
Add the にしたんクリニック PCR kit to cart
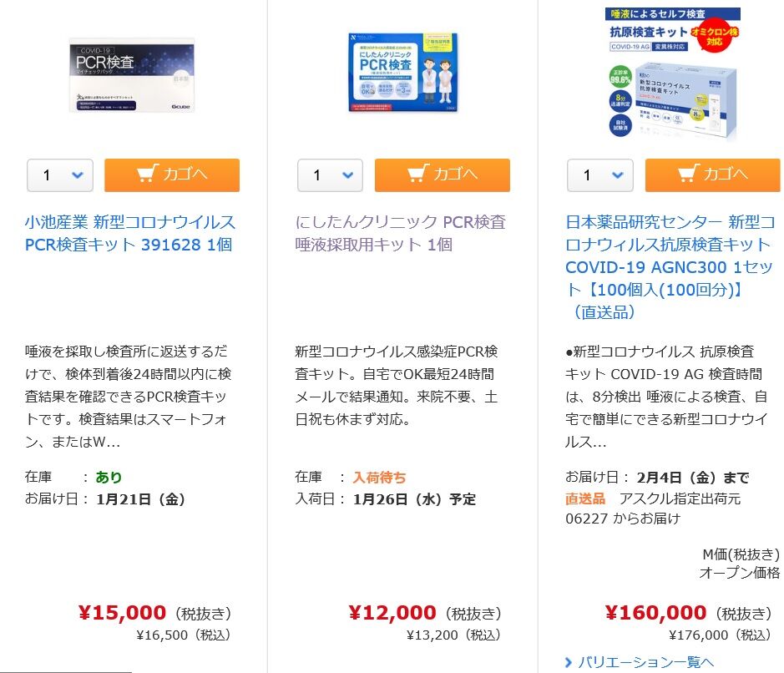(442, 175)
